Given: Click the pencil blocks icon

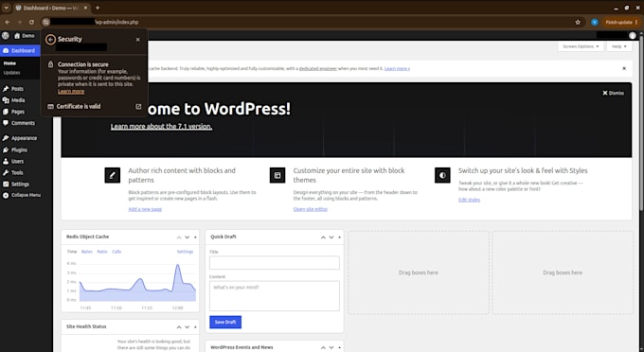Looking at the screenshot, I should point(112,175).
